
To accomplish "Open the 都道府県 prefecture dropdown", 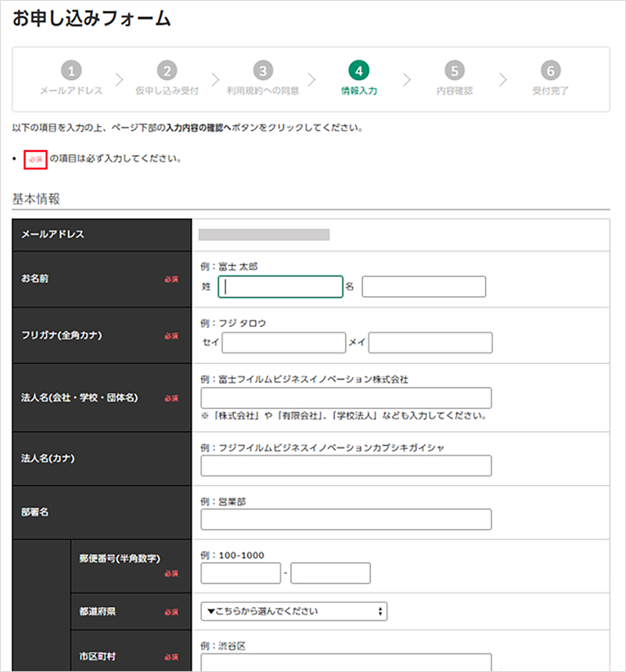I will tap(293, 611).
